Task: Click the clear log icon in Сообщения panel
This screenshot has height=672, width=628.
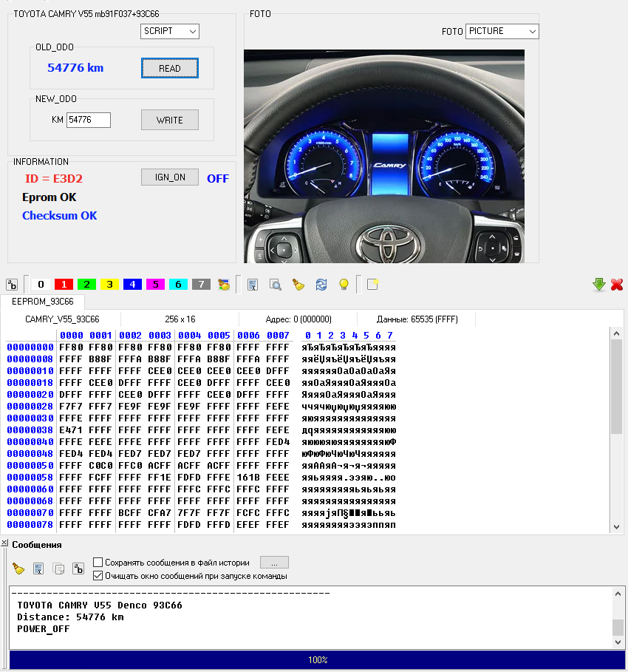Action: [x=38, y=569]
